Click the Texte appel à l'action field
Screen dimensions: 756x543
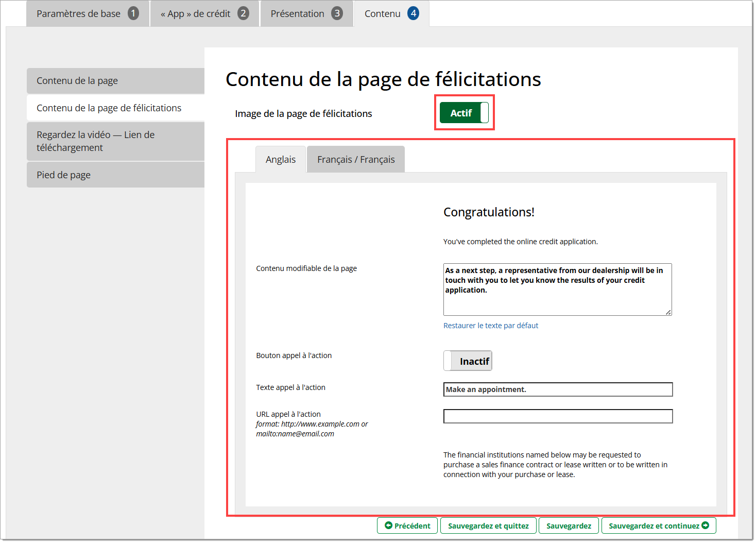pyautogui.click(x=558, y=389)
